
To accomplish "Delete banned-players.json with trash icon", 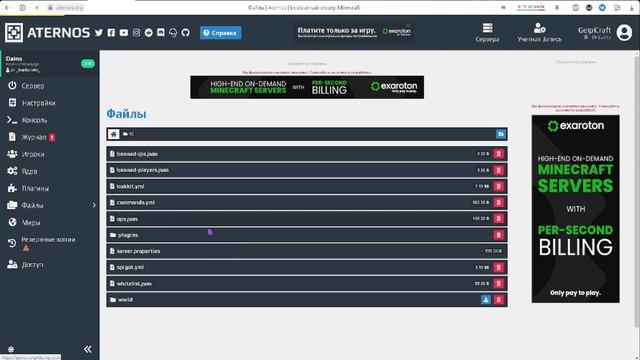I will pos(498,170).
